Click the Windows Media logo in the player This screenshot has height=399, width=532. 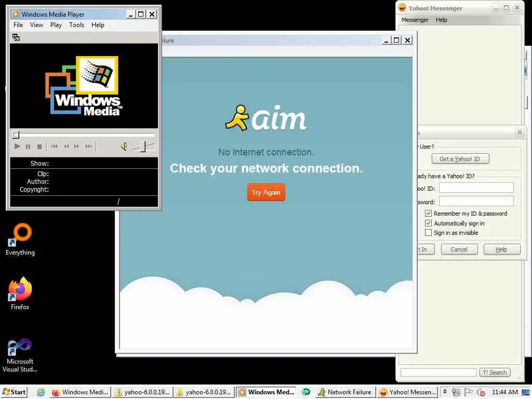tap(84, 86)
